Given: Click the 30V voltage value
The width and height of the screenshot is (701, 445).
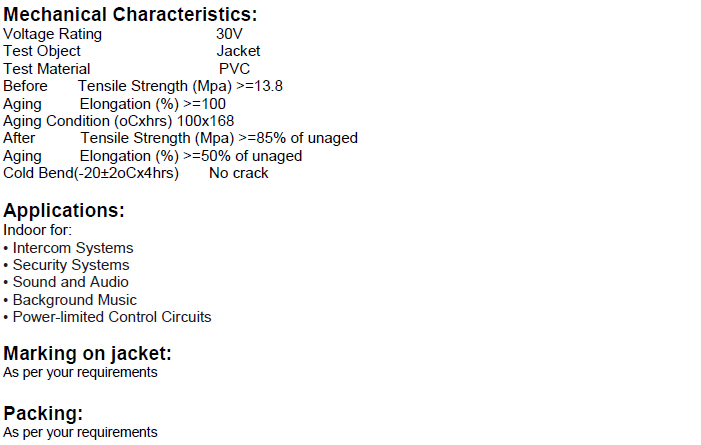Looking at the screenshot, I should coord(229,34).
